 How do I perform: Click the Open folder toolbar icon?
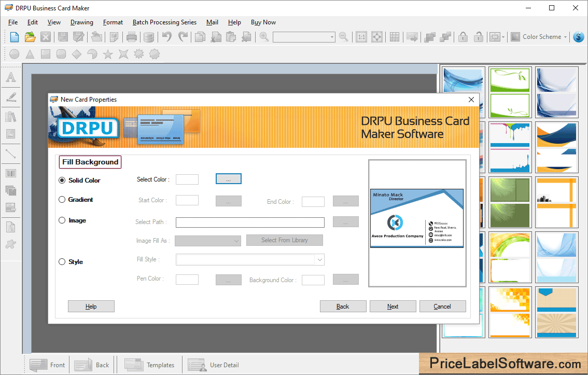click(30, 37)
